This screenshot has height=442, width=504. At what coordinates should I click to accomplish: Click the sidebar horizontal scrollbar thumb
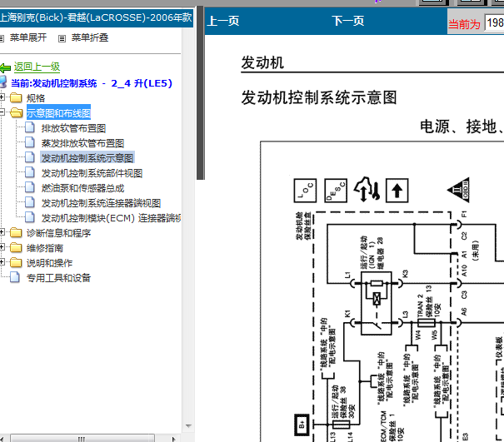(x=82, y=439)
